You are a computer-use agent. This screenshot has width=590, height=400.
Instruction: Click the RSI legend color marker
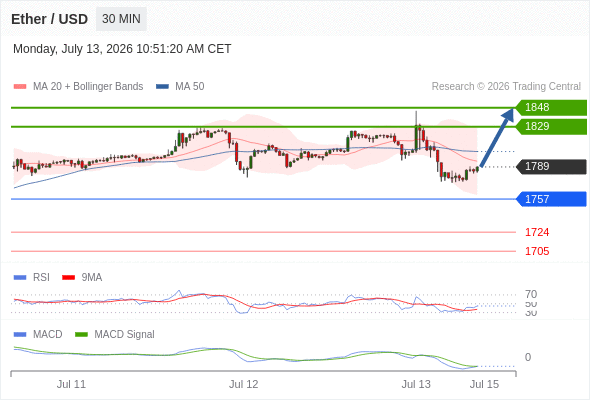[20, 278]
